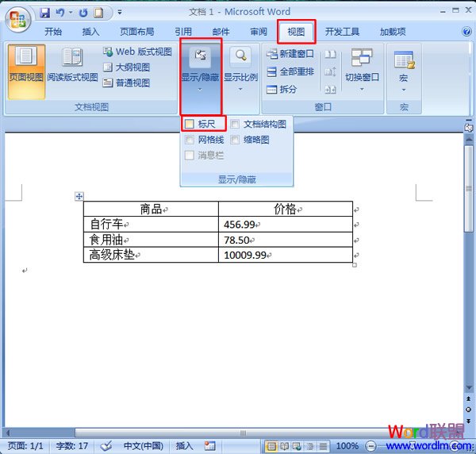Screen dimensions: 476x454
Task: Click cell containing 自行车
Action: coord(151,225)
